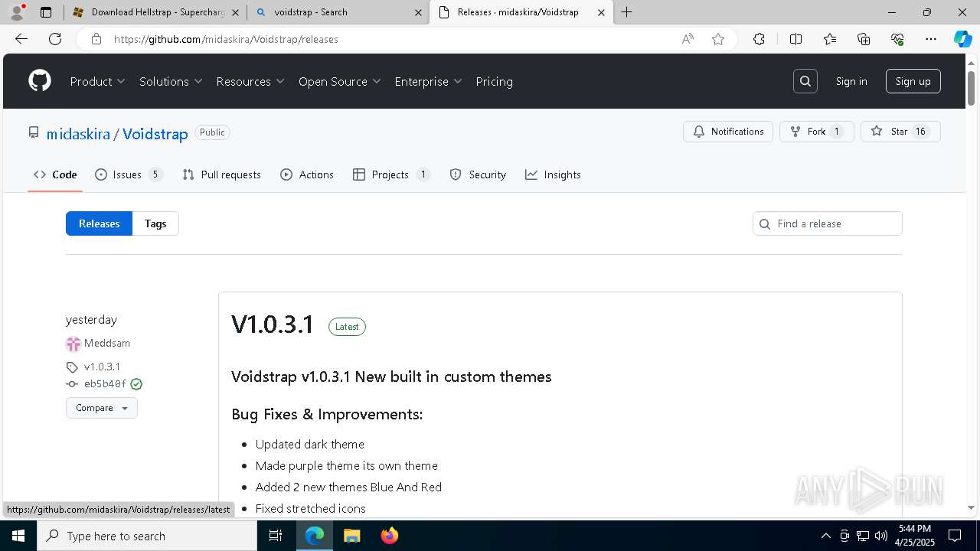Viewport: 980px width, 551px height.
Task: Open the Open Source dropdown
Action: coord(339,81)
